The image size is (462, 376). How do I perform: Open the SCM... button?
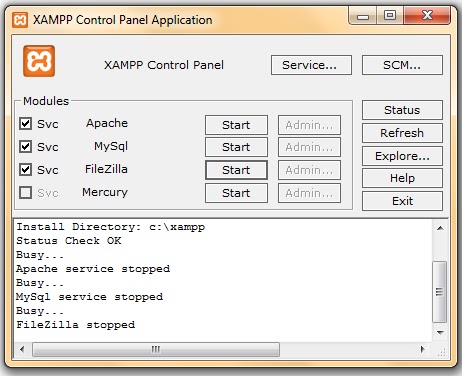click(x=402, y=65)
